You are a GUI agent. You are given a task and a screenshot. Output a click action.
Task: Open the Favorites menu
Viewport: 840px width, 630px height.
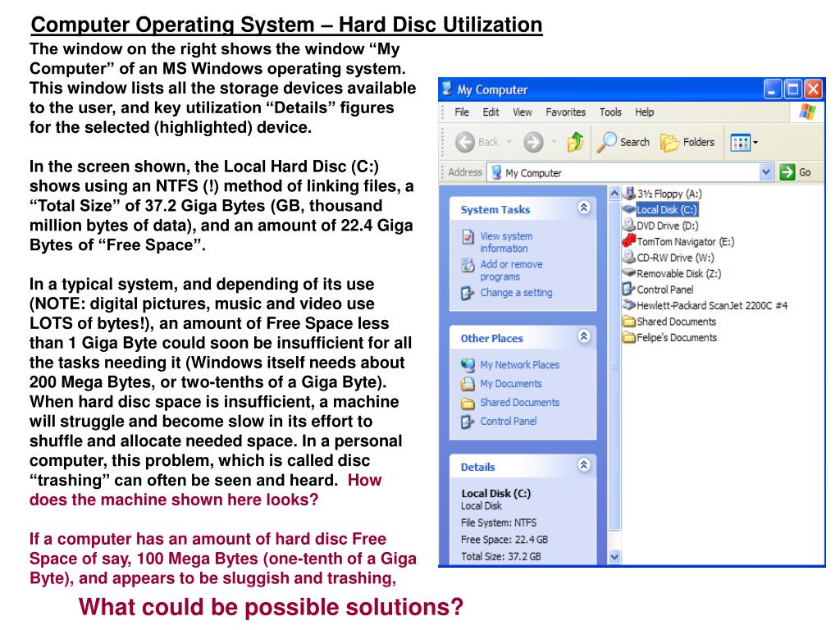566,112
